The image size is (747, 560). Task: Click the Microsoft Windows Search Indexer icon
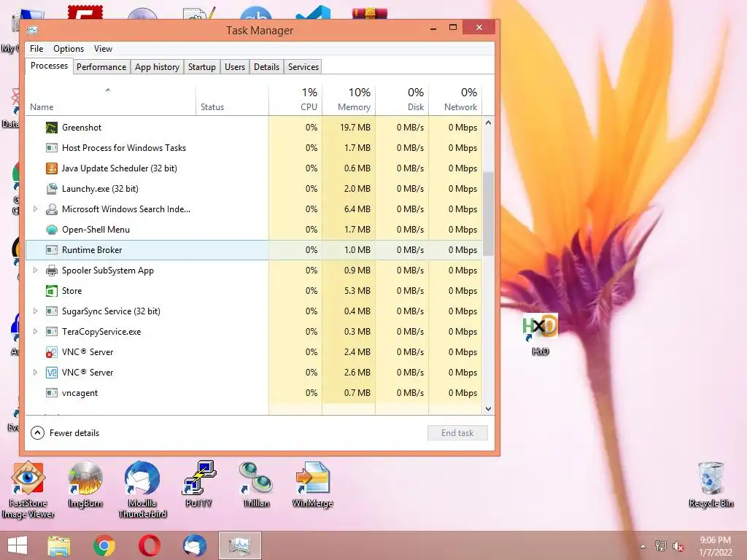click(x=52, y=209)
